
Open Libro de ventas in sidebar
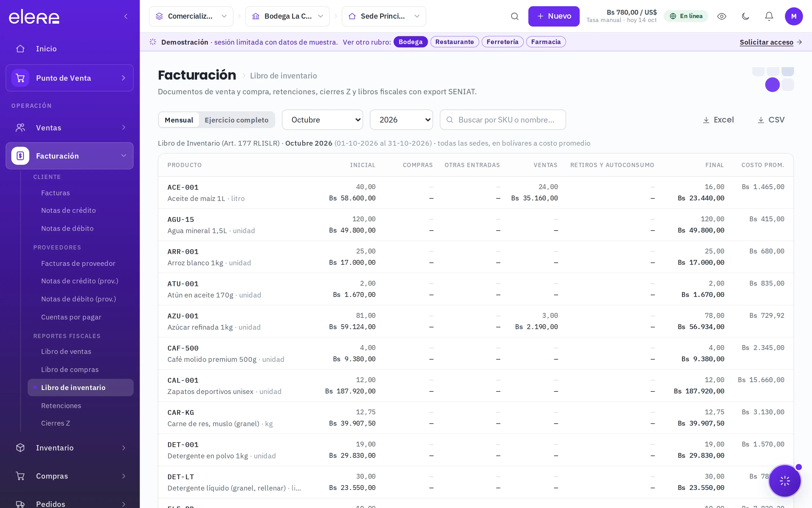pyautogui.click(x=66, y=351)
